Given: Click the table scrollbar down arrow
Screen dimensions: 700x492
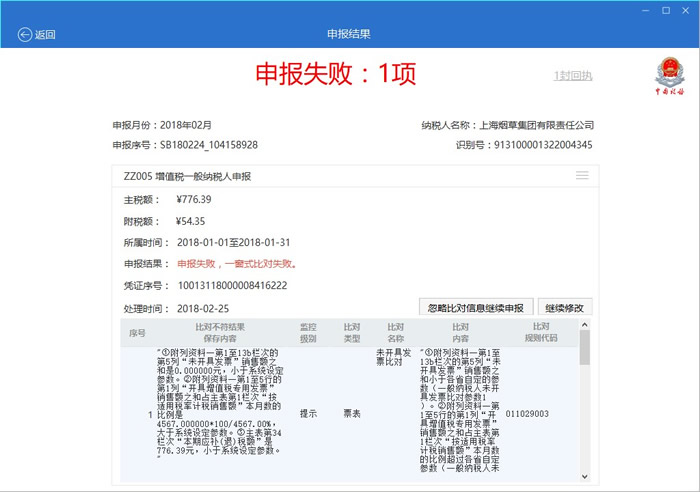Looking at the screenshot, I should point(584,476).
